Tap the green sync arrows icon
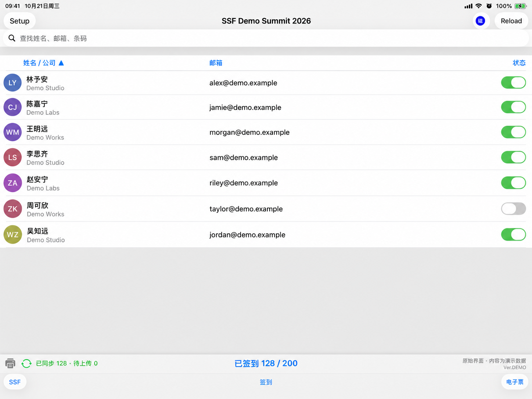The width and height of the screenshot is (532, 399). (x=26, y=363)
